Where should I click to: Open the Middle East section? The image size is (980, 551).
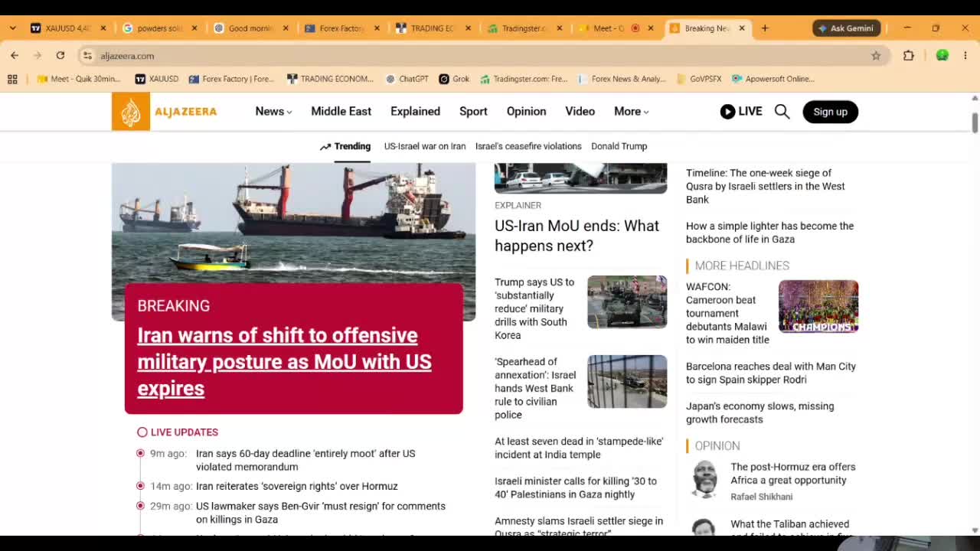(x=341, y=112)
